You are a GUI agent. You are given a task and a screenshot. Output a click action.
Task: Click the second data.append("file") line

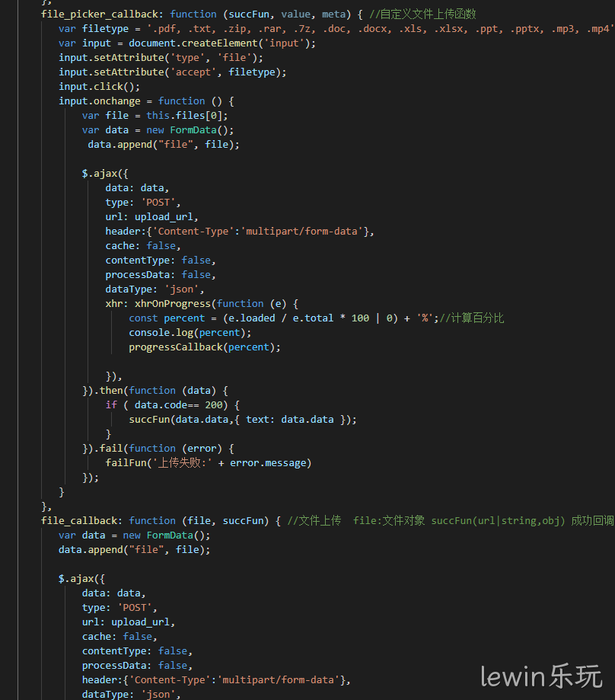pos(134,550)
